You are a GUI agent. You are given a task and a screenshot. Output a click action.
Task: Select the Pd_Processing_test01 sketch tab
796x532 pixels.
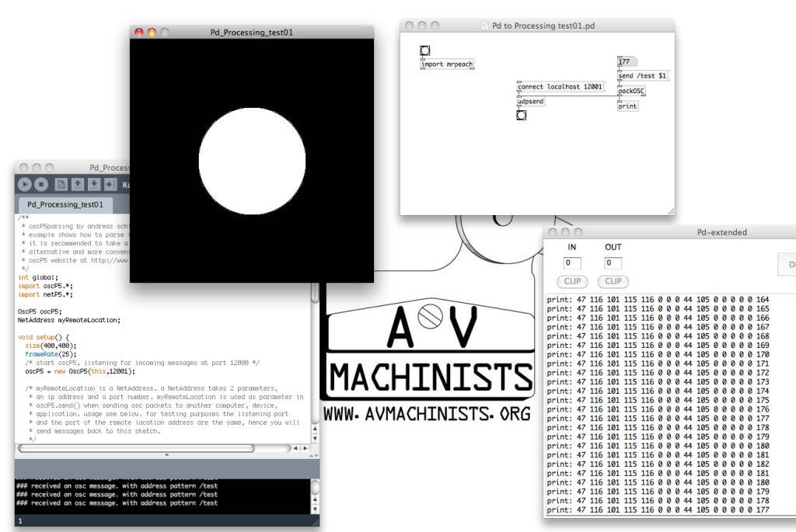(65, 205)
